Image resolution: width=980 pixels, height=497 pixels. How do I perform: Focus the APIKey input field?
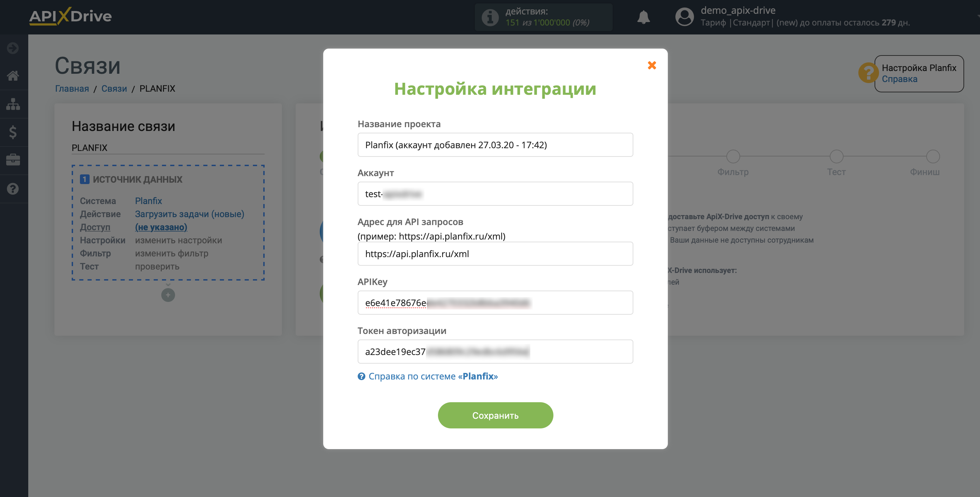pyautogui.click(x=495, y=303)
